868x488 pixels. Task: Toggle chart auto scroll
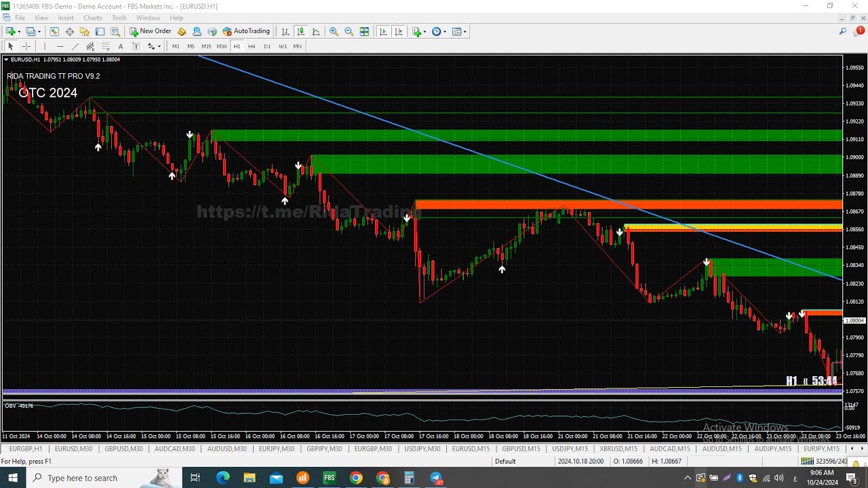(383, 31)
